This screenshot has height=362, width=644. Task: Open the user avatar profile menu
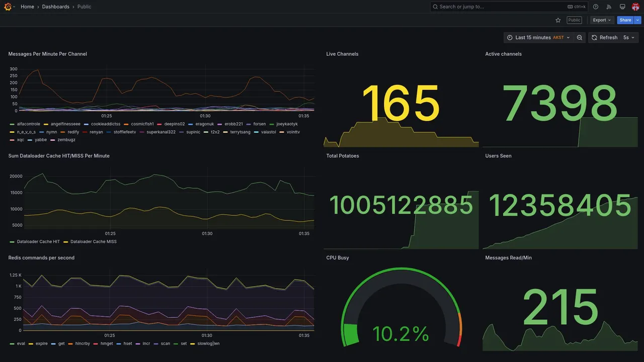click(x=635, y=7)
